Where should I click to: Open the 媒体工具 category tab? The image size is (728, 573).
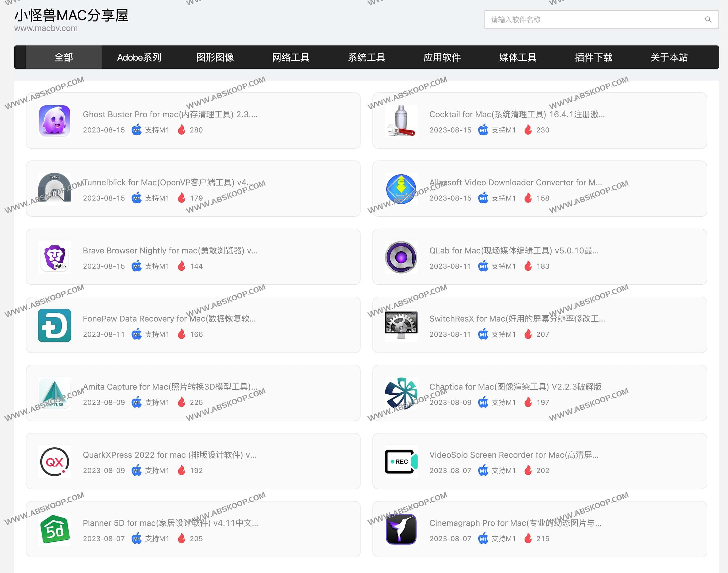coord(517,57)
